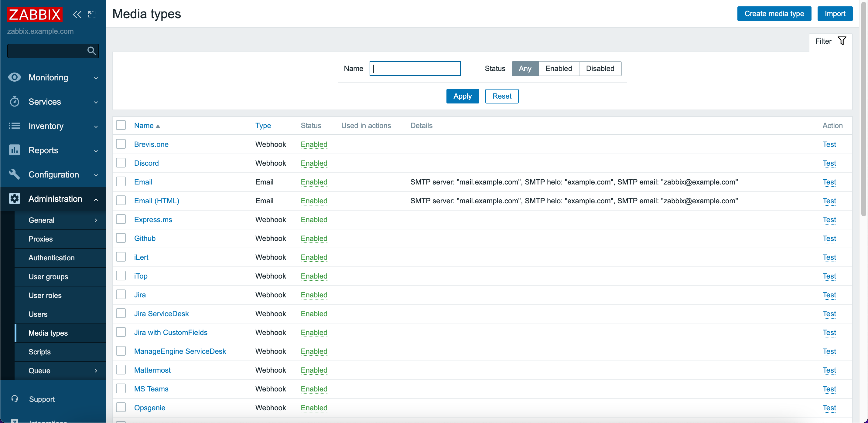The image size is (868, 423).
Task: Tick the select-all checkbox in header
Action: point(121,125)
